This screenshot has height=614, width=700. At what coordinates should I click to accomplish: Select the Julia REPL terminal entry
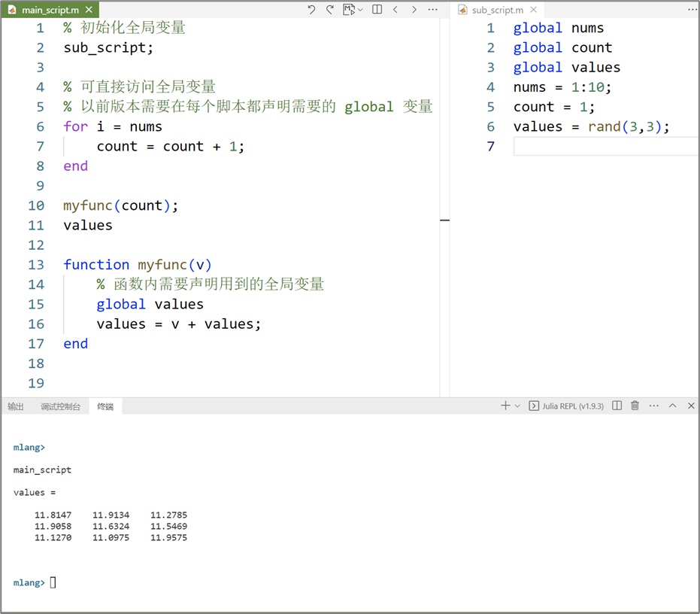[565, 405]
